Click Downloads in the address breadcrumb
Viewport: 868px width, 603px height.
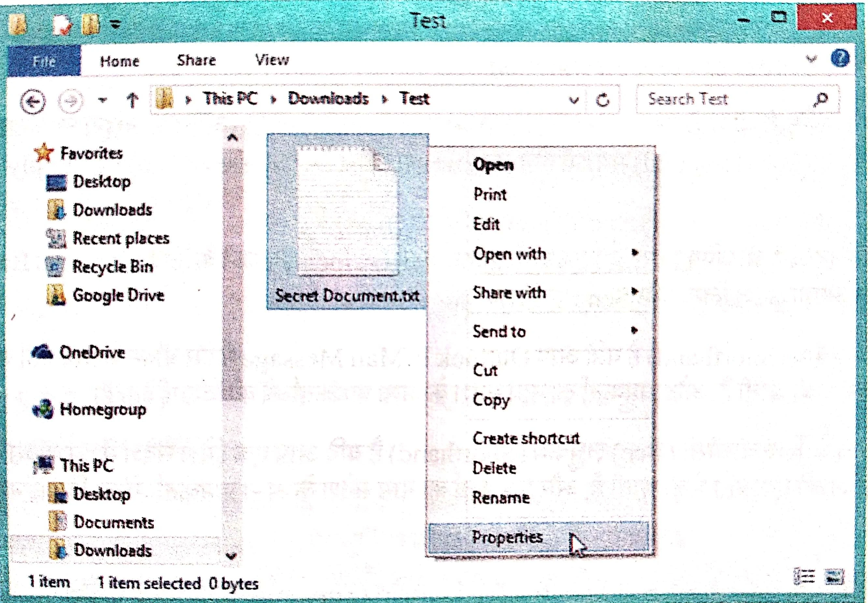(x=328, y=99)
